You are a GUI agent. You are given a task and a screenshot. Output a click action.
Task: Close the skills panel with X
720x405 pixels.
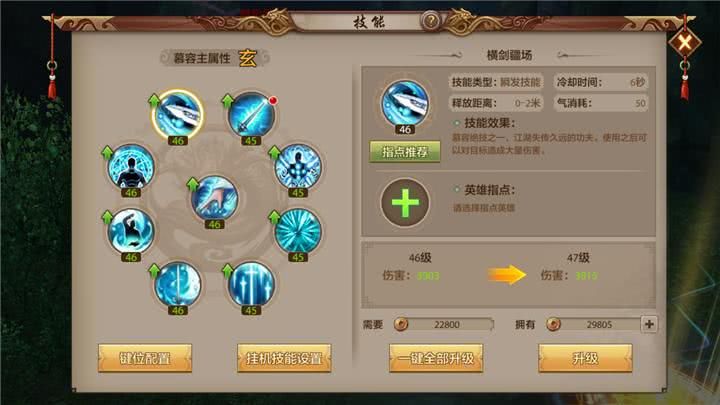pyautogui.click(x=685, y=43)
